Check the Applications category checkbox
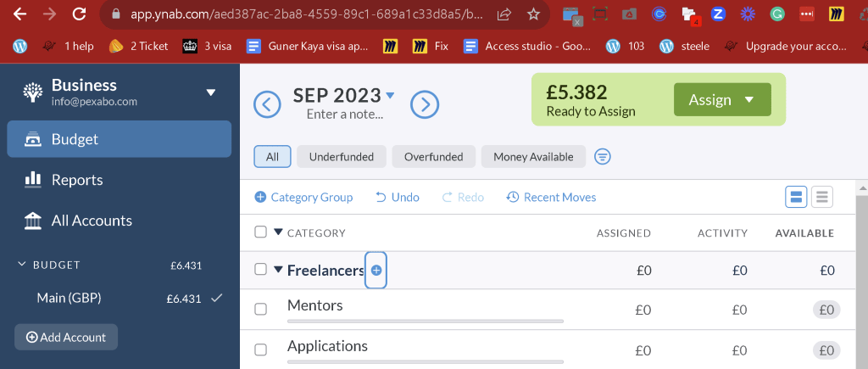Viewport: 868px width, 369px height. coord(261,349)
